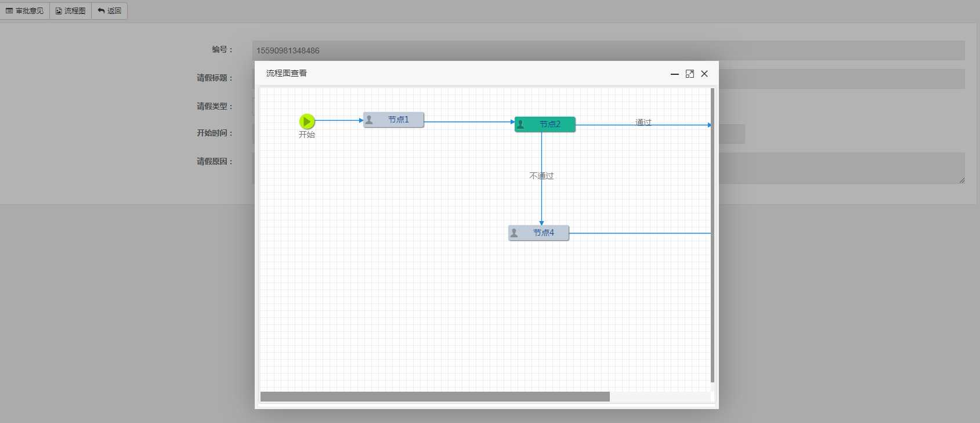Close the 流程图查看 dialog

[704, 74]
